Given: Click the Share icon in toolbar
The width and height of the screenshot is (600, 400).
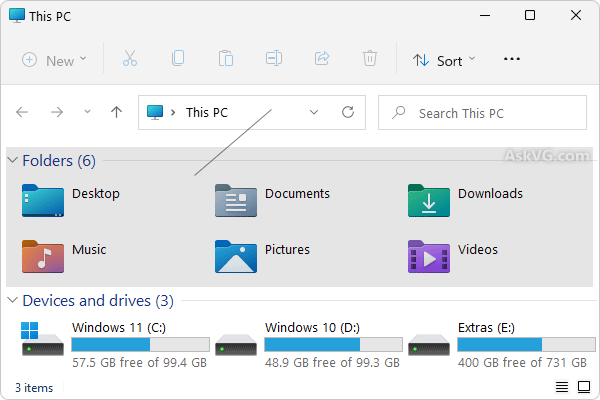Looking at the screenshot, I should pyautogui.click(x=322, y=59).
